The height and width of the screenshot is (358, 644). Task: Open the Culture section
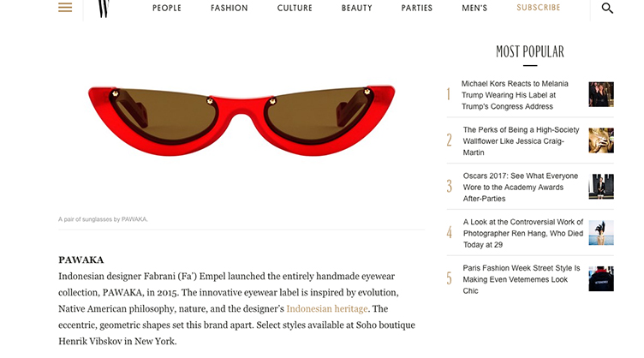point(295,8)
